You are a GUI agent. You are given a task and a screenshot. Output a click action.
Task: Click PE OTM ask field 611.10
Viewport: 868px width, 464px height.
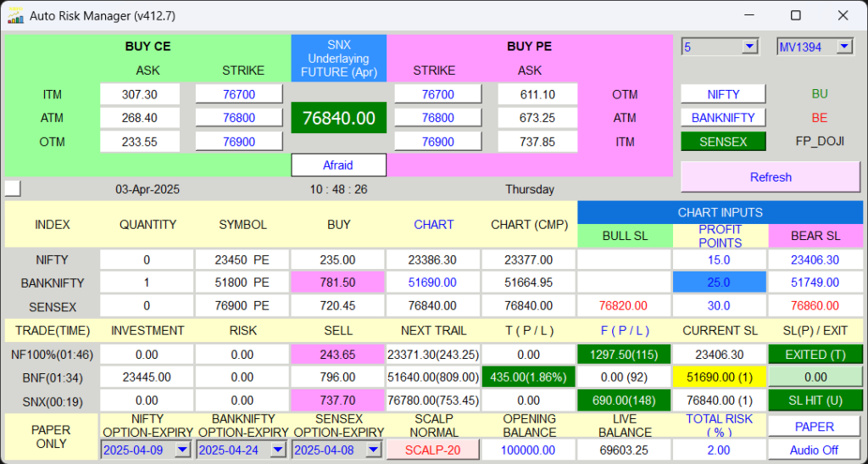coord(537,95)
